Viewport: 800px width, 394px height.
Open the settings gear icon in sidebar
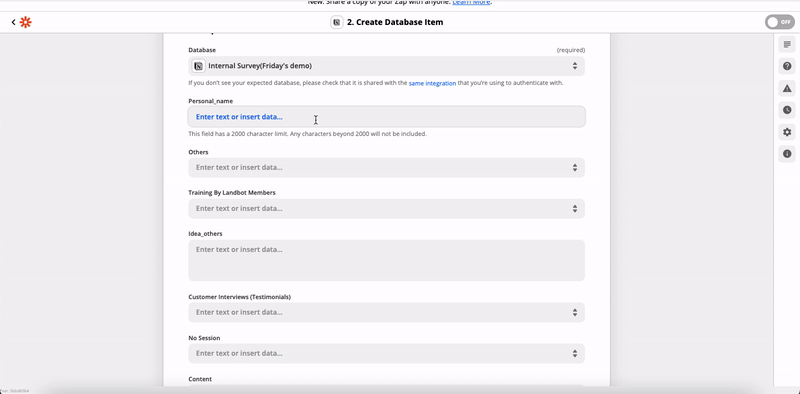787,132
